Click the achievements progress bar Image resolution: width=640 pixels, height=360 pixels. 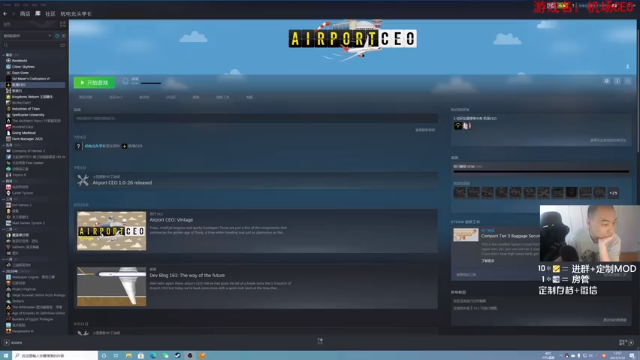coord(541,171)
